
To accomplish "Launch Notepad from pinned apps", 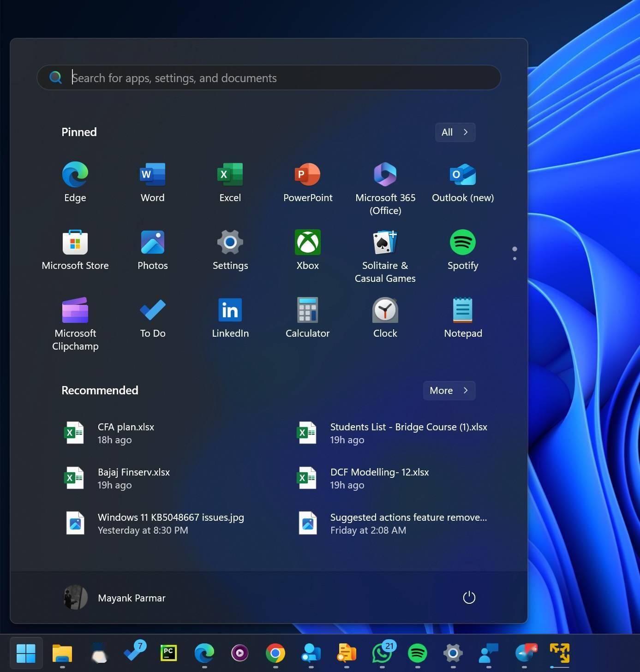I will [463, 317].
